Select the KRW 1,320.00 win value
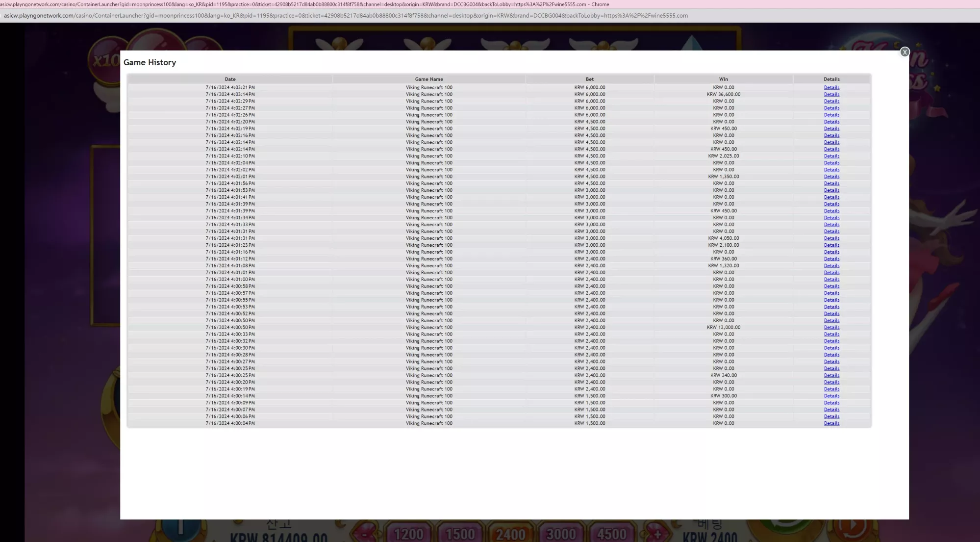Viewport: 980px width, 542px height. 724,266
